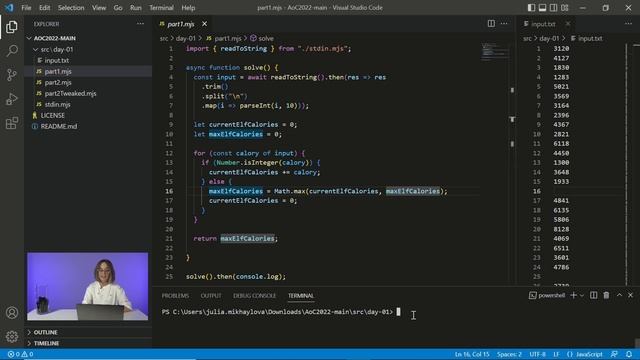Close the part1.mjs editor tab
640x360 pixels.
pyautogui.click(x=204, y=24)
